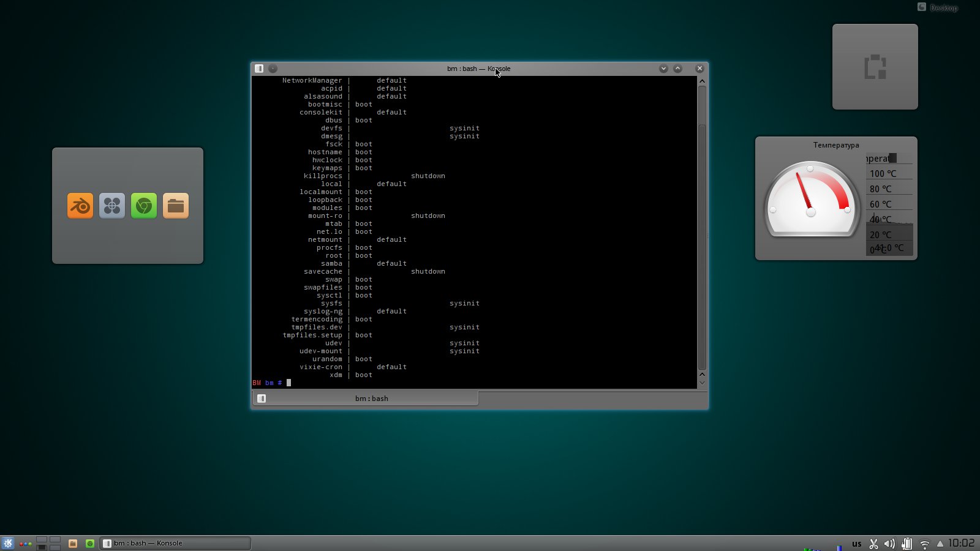Viewport: 980px width, 551px height.
Task: Click the scroll-up arrow in Konsole scrollbar
Action: click(702, 81)
